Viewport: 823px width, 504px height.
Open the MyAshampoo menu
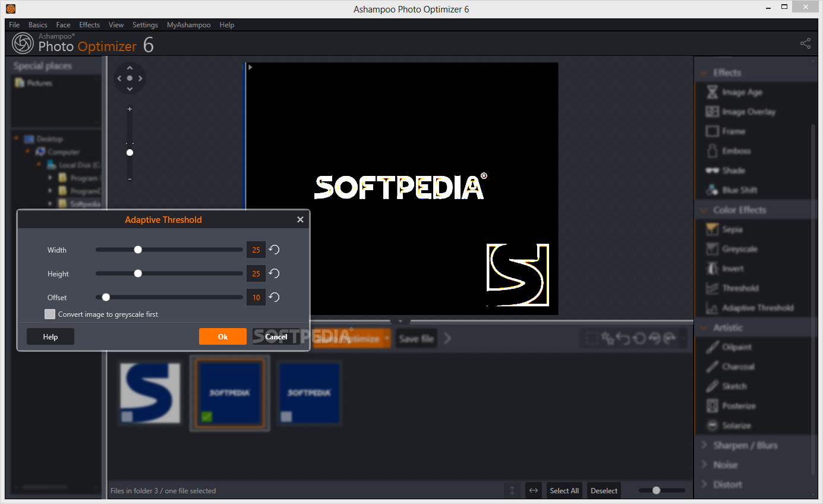(x=188, y=25)
